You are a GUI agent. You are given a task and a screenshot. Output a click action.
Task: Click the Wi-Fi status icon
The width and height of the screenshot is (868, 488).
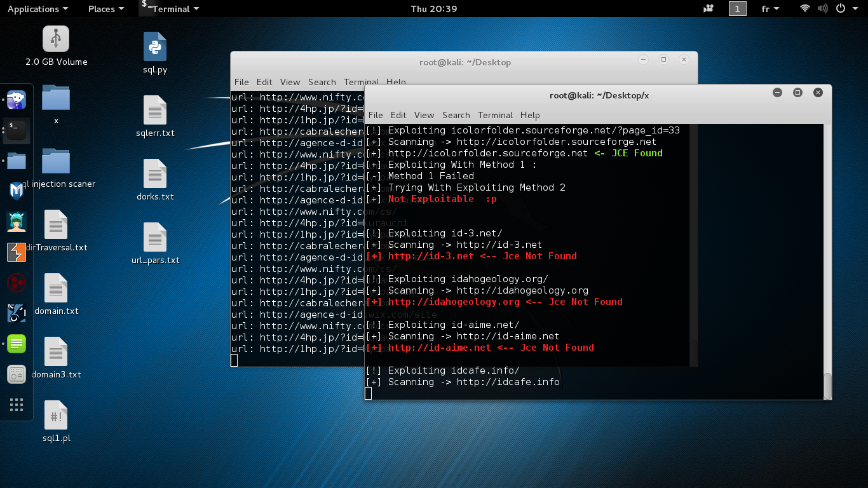(x=805, y=9)
